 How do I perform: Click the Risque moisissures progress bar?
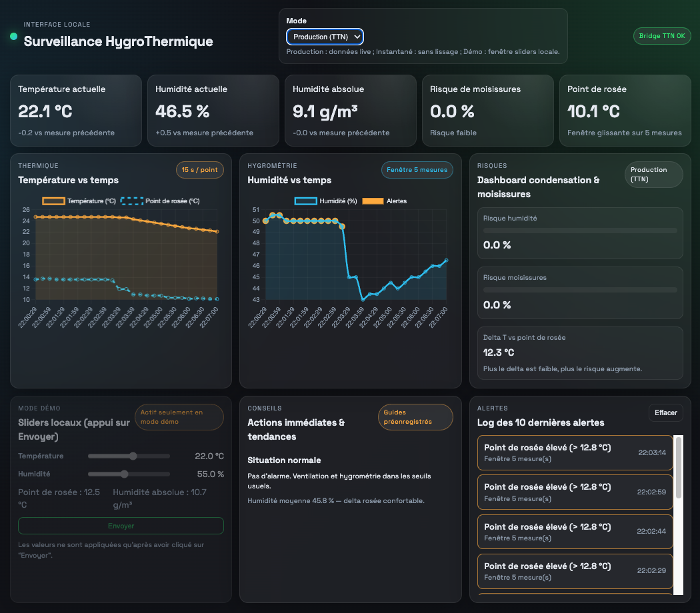[x=580, y=290]
